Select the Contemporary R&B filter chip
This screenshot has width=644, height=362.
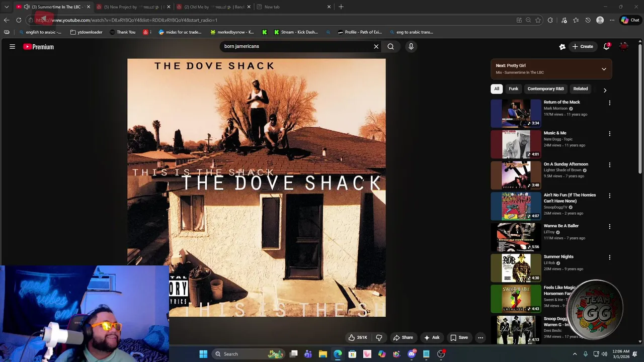coord(545,88)
